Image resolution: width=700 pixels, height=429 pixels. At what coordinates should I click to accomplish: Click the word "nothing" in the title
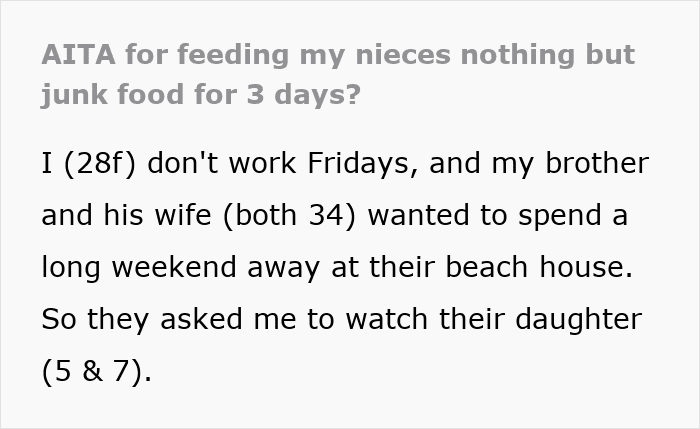click(517, 57)
